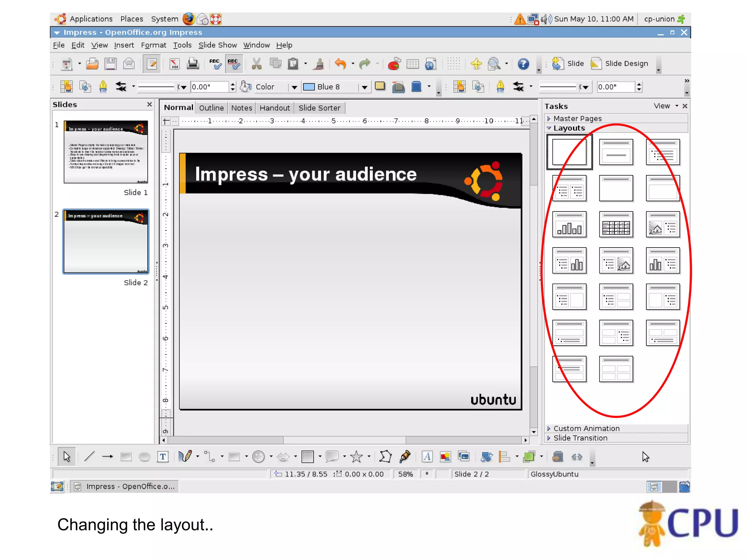Open the Zoom icon dropdown arrow
Viewport: 747px width, 560px height.
point(506,64)
